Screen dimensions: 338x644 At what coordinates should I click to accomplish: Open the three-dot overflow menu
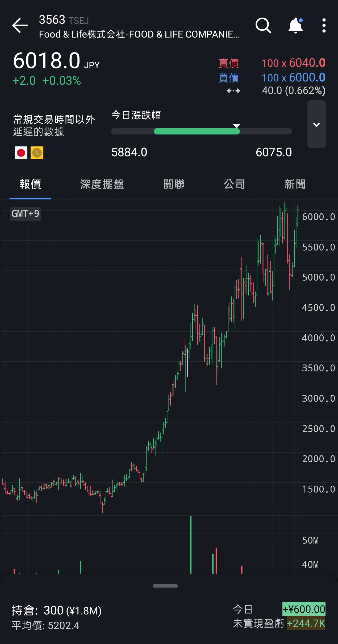point(324,26)
